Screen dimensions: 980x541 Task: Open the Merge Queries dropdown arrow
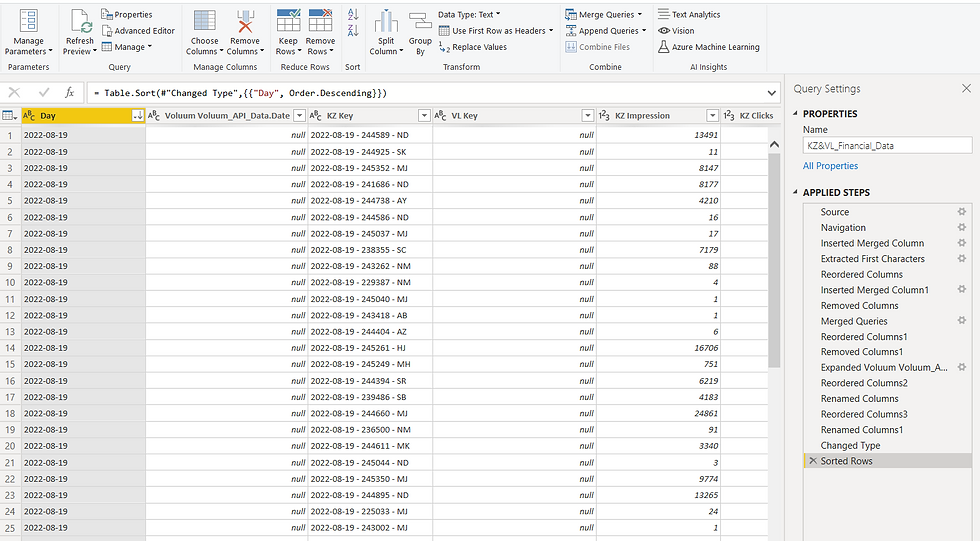tap(640, 14)
